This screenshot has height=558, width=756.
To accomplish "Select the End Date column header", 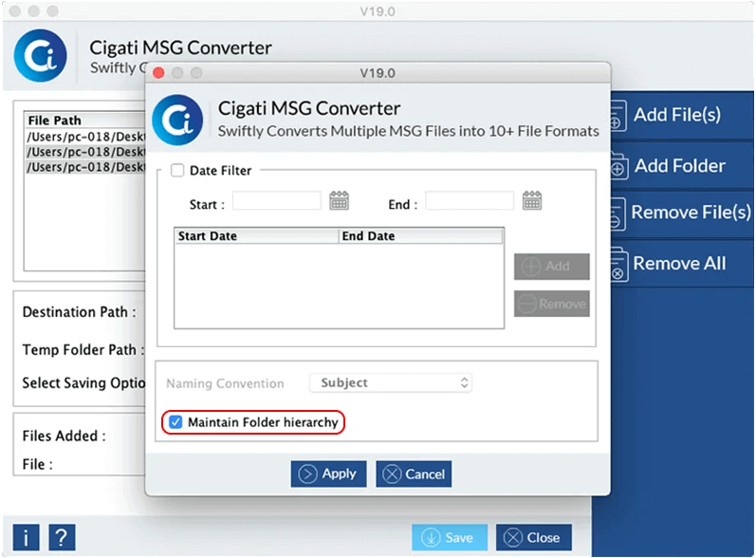I will point(421,236).
